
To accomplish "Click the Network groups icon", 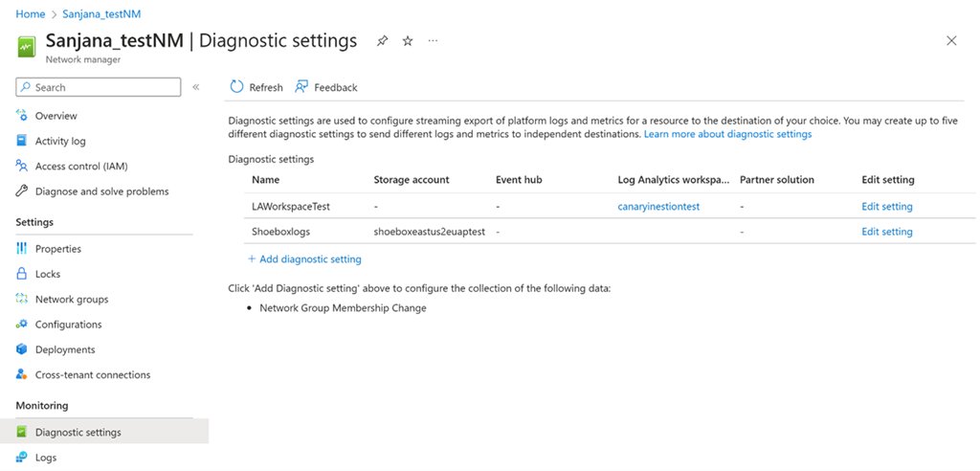I will pyautogui.click(x=22, y=299).
